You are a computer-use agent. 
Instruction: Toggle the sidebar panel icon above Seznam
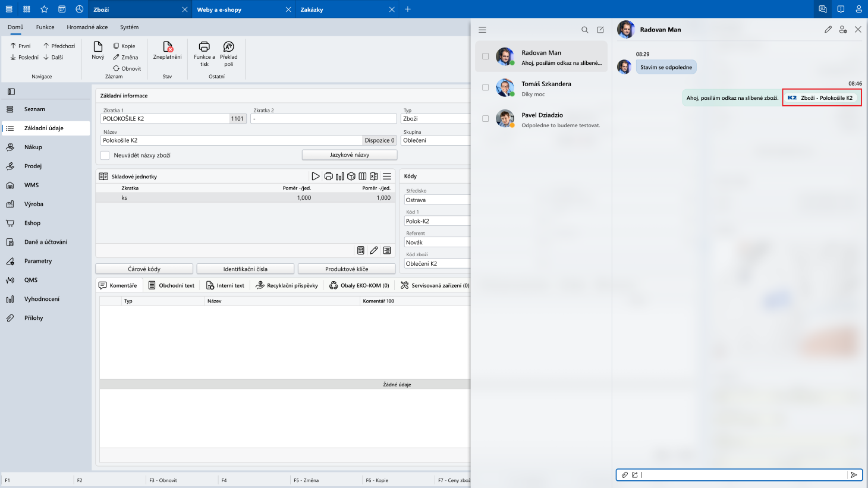pos(11,92)
